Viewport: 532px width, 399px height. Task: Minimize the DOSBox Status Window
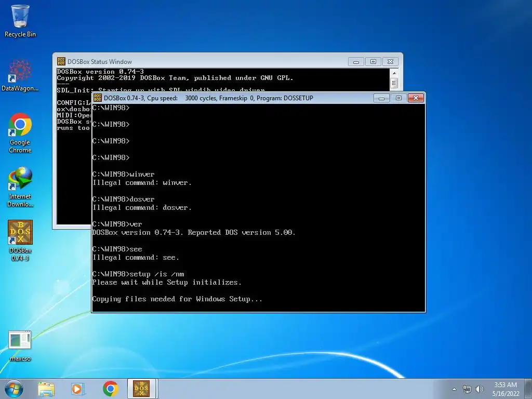click(356, 62)
